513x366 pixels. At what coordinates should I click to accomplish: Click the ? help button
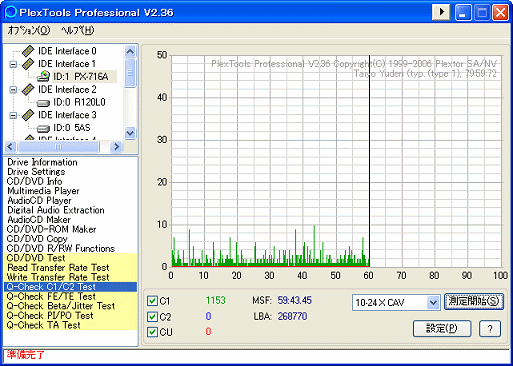(x=490, y=329)
